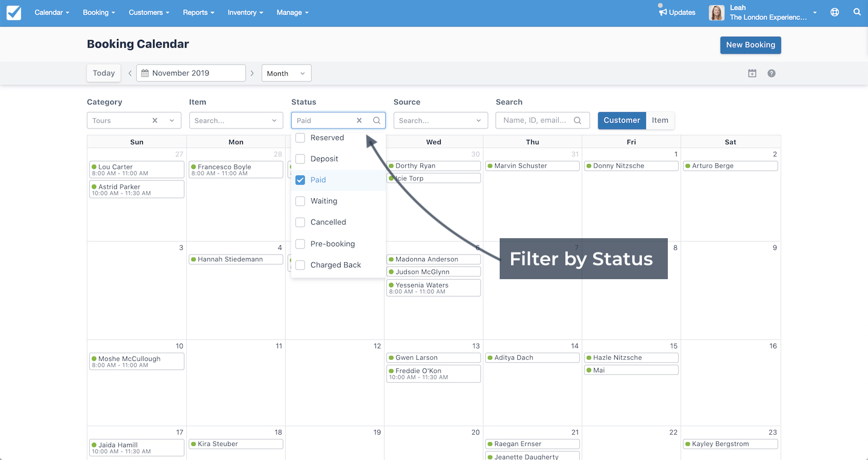Viewport: 868px width, 460px height.
Task: Click the calendar icon in date field
Action: coord(145,73)
